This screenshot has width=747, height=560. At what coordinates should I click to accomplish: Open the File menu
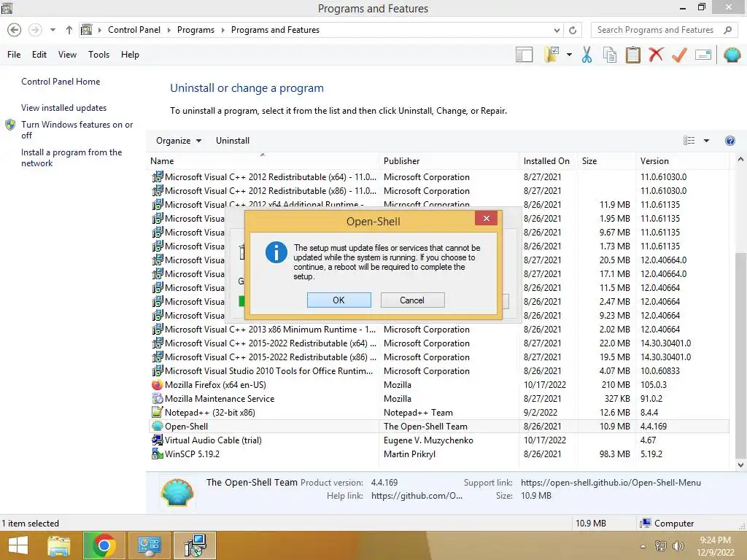pyautogui.click(x=14, y=55)
